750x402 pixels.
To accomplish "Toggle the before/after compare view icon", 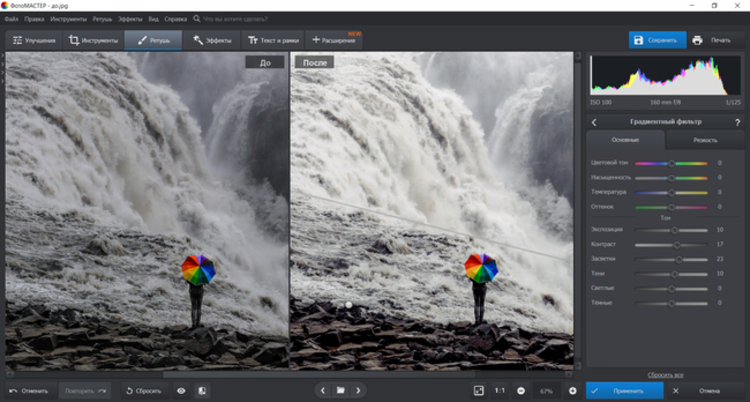I will click(x=201, y=390).
